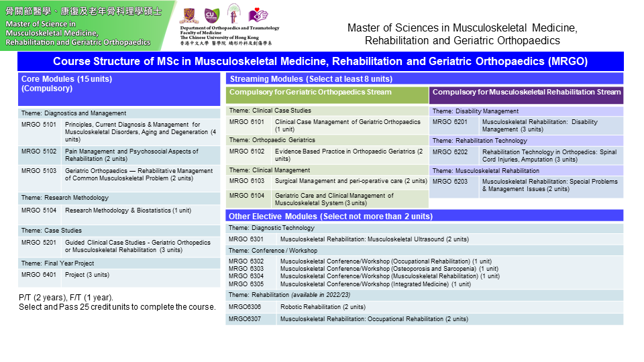The image size is (644, 362).
Task: Click the CUHK university crest logo
Action: (x=189, y=15)
